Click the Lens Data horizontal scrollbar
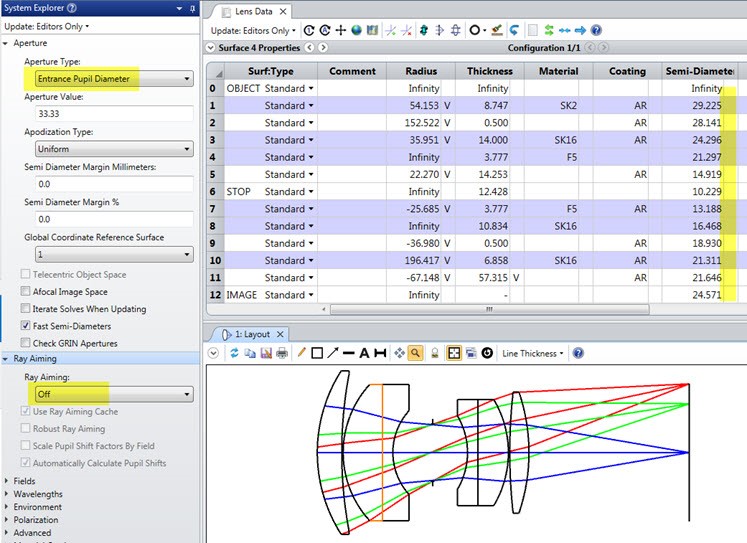 pos(489,309)
